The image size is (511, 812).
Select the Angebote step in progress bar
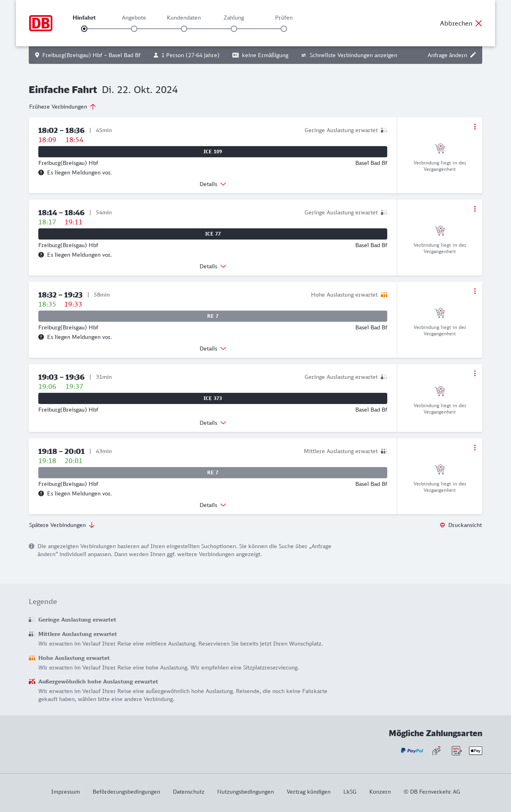134,29
